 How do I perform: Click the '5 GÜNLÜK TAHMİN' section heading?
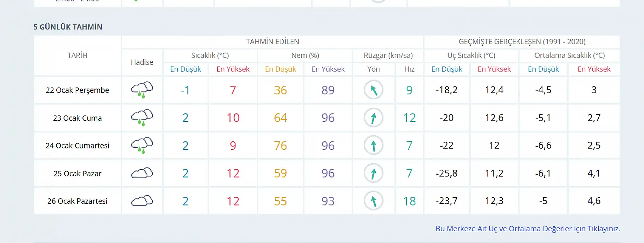[68, 27]
